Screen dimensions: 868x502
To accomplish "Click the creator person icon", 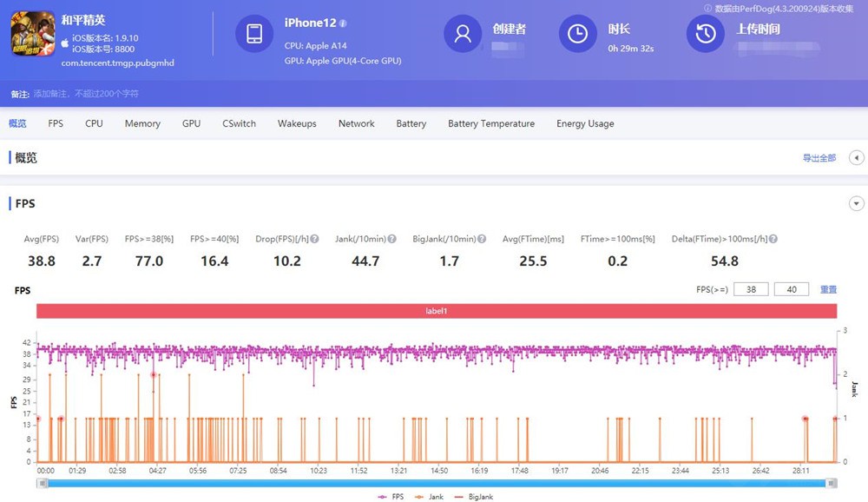I will 463,34.
